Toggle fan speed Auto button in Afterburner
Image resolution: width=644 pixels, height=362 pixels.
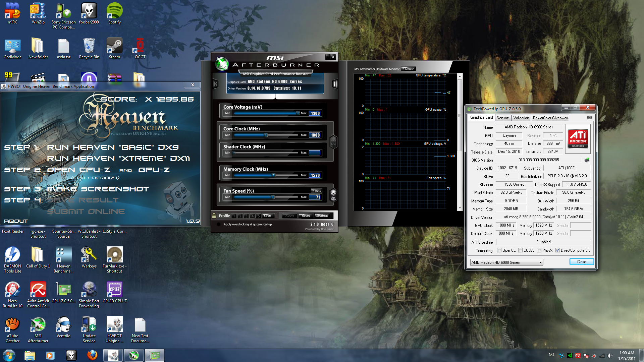tap(316, 190)
